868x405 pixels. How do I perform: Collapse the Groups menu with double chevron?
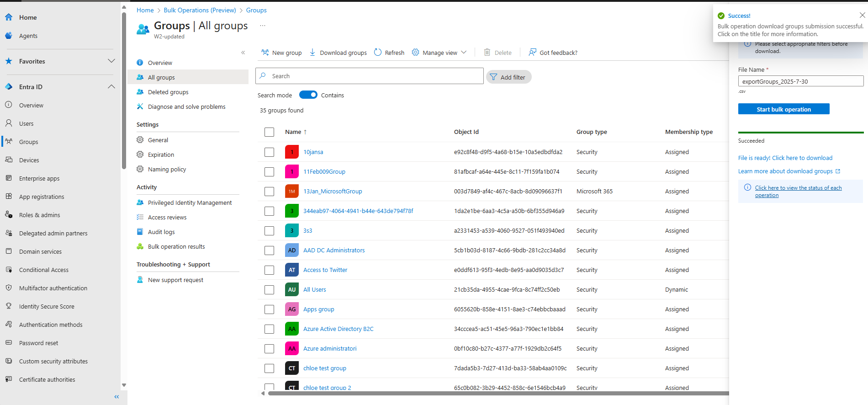(243, 53)
